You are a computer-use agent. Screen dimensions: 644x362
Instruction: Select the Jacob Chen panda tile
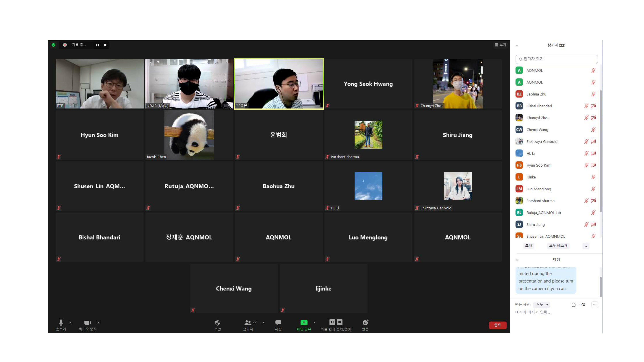189,135
